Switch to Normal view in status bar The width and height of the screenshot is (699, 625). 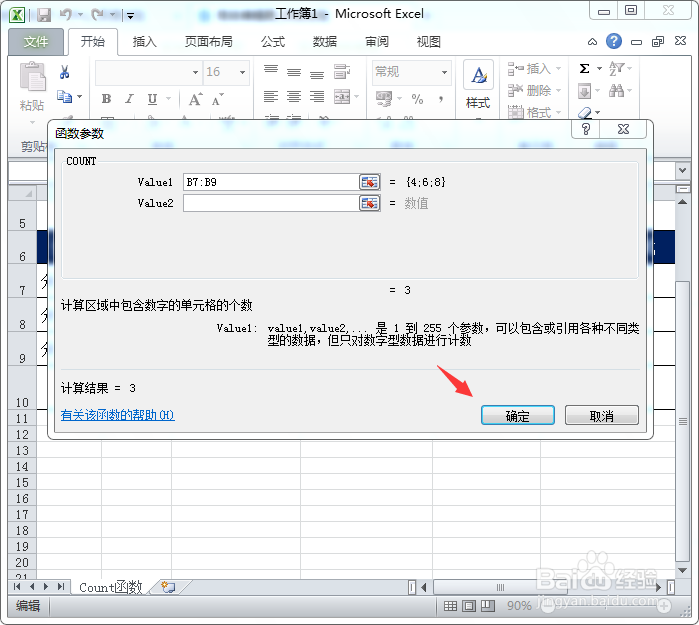[x=450, y=606]
